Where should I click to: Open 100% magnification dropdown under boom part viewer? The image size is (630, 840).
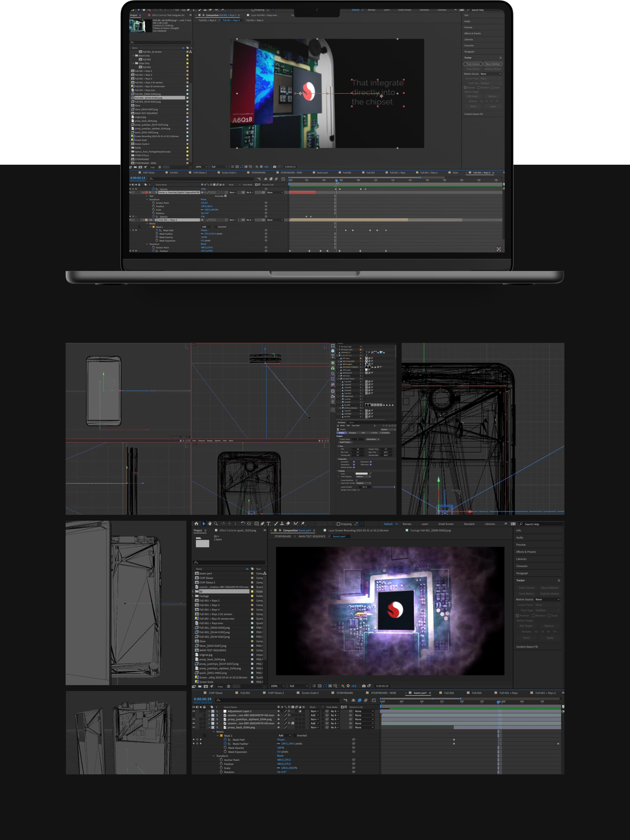pos(278,686)
